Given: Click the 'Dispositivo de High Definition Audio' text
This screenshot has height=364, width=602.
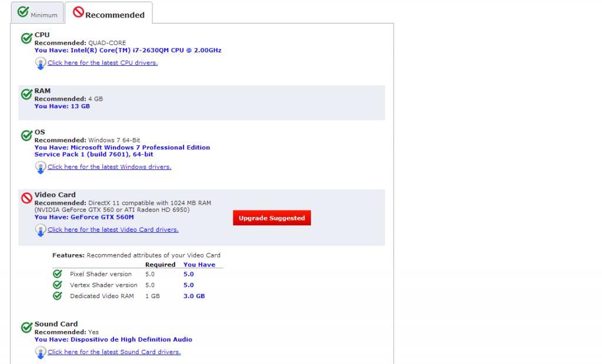Looking at the screenshot, I should [131, 339].
